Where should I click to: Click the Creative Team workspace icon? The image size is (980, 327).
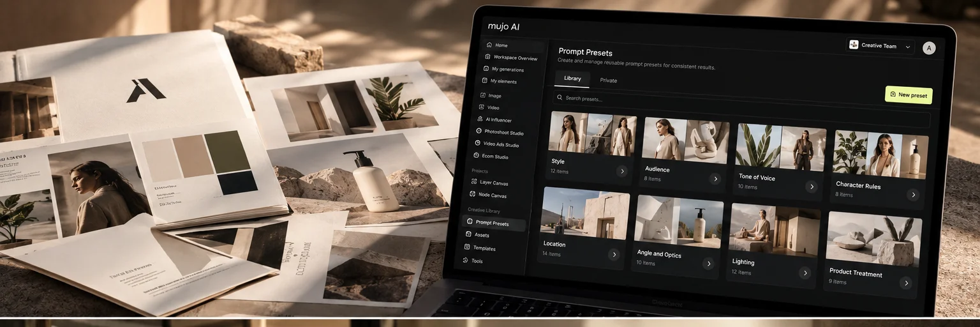[x=854, y=45]
